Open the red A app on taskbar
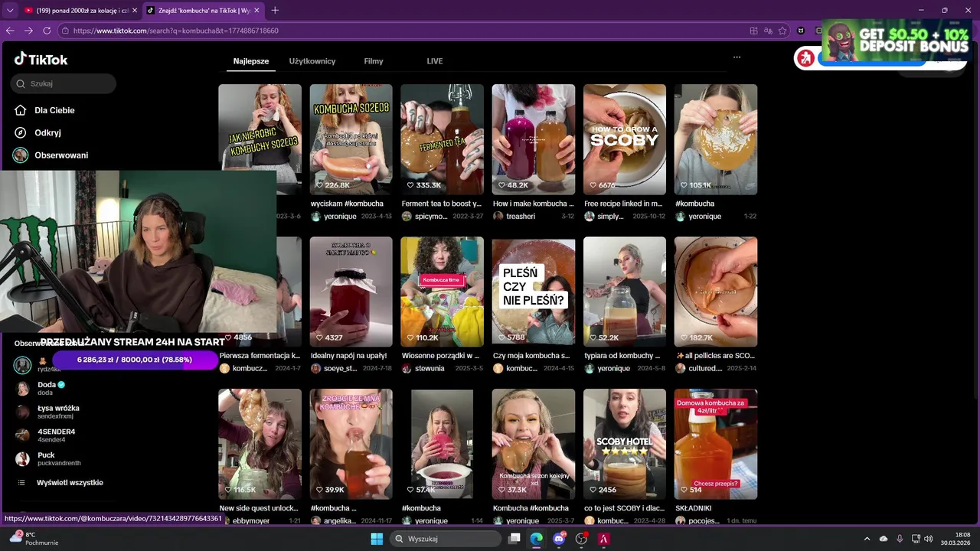Viewport: 980px width, 551px height. [x=603, y=539]
